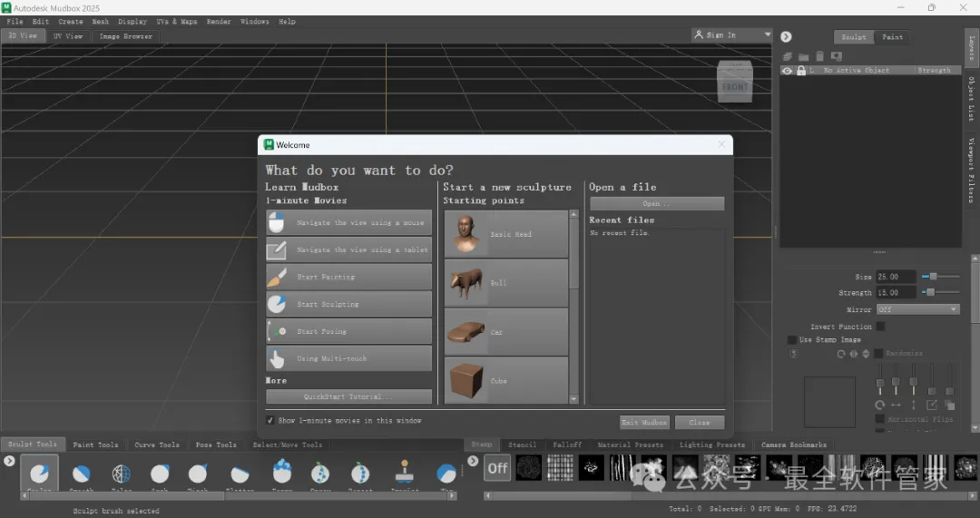The height and width of the screenshot is (518, 980).
Task: Toggle the Randomize checkbox
Action: tap(878, 353)
